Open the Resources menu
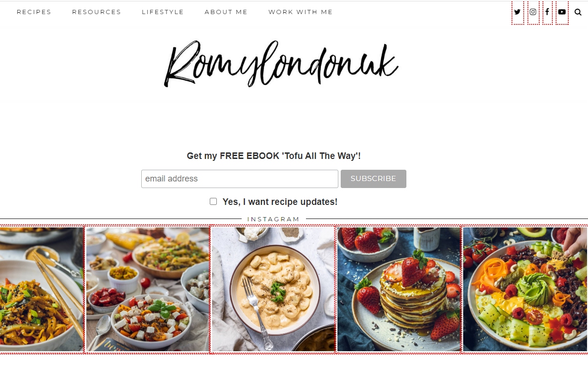Viewport: 588px width, 392px height. tap(97, 12)
